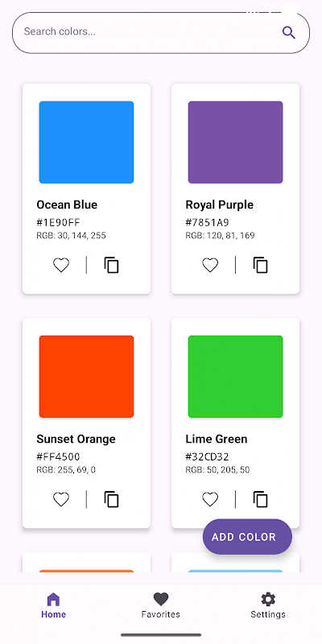Viewport: 322px width, 644px height.
Task: Mark Sunset Orange as favorite
Action: click(x=61, y=499)
